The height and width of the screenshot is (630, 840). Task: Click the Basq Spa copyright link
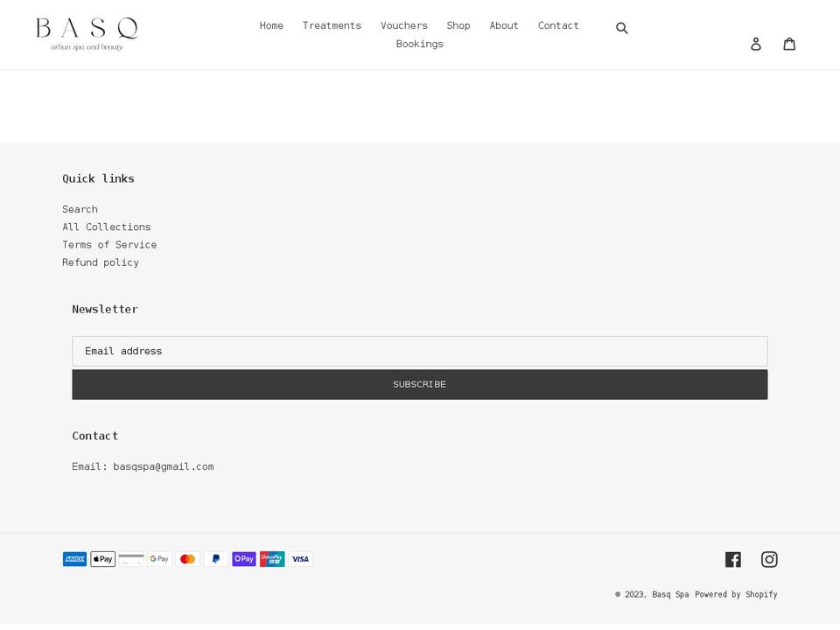(670, 595)
